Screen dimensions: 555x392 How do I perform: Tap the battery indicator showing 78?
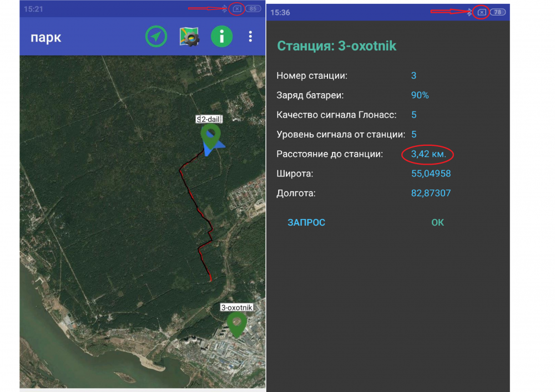pyautogui.click(x=497, y=12)
